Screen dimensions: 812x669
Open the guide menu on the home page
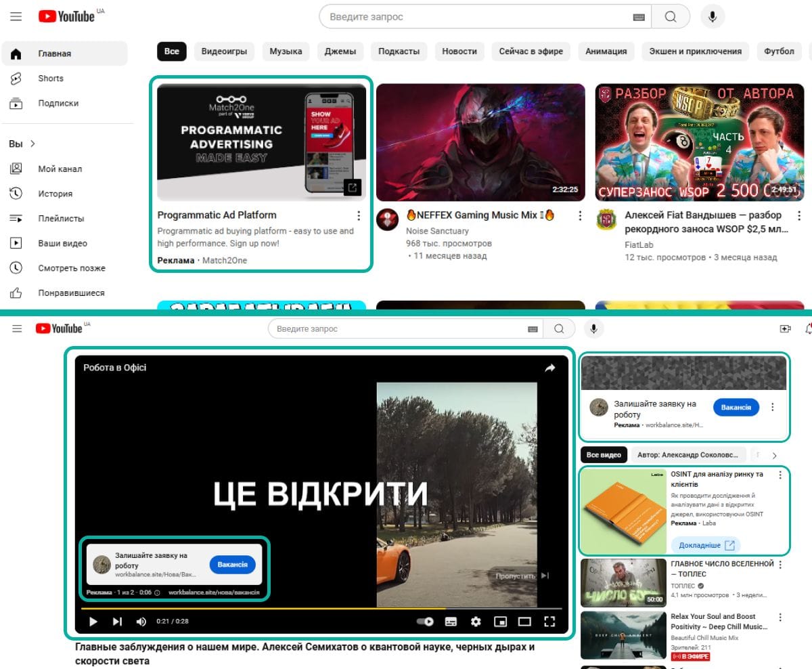tap(16, 16)
